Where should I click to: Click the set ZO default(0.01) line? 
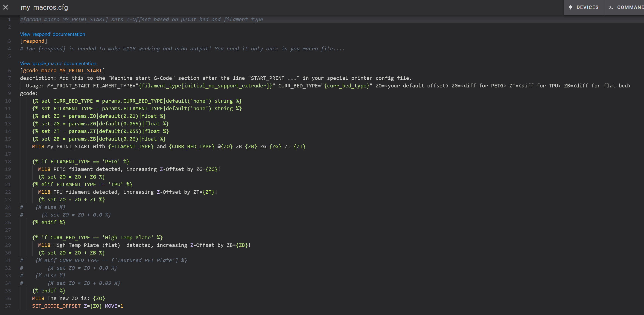pos(99,116)
